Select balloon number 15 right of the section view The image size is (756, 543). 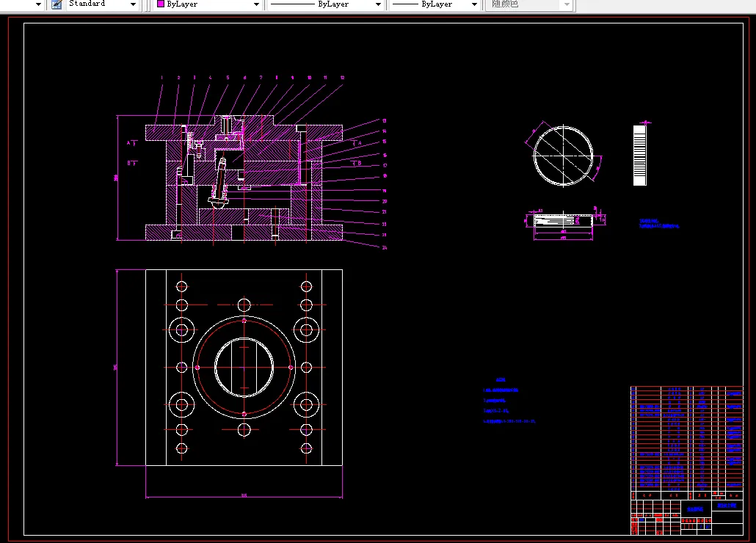pyautogui.click(x=385, y=142)
